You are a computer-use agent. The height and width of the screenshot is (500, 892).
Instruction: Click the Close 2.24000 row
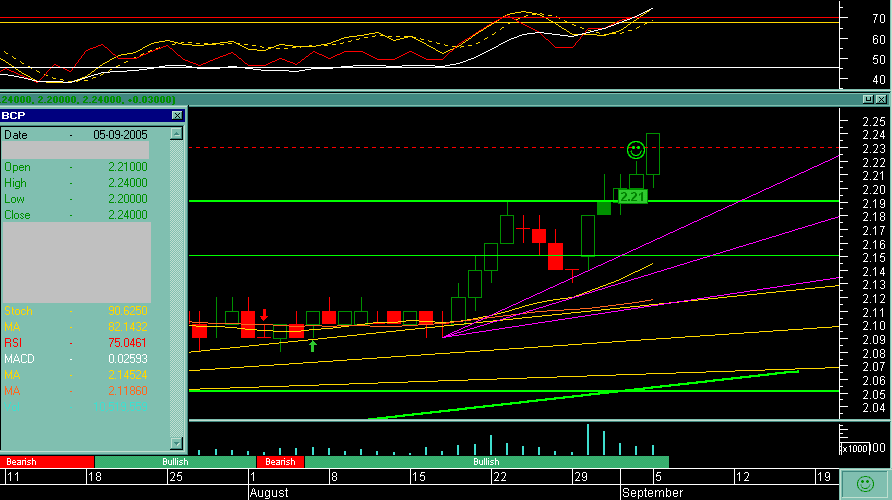click(x=76, y=214)
